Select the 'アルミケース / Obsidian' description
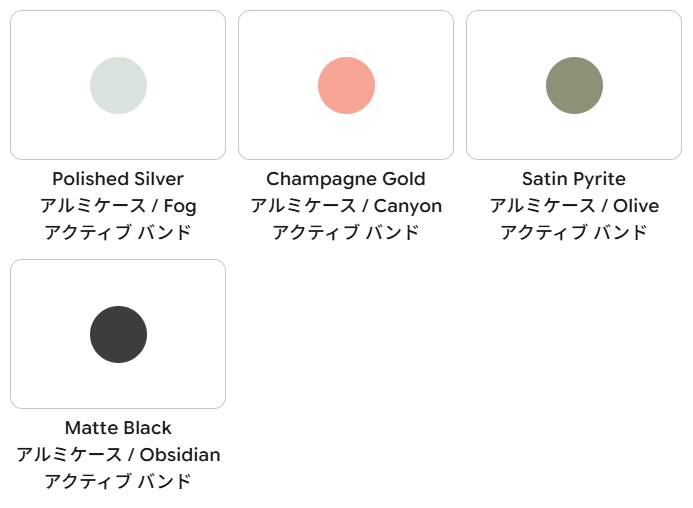The width and height of the screenshot is (693, 508). coord(118,455)
